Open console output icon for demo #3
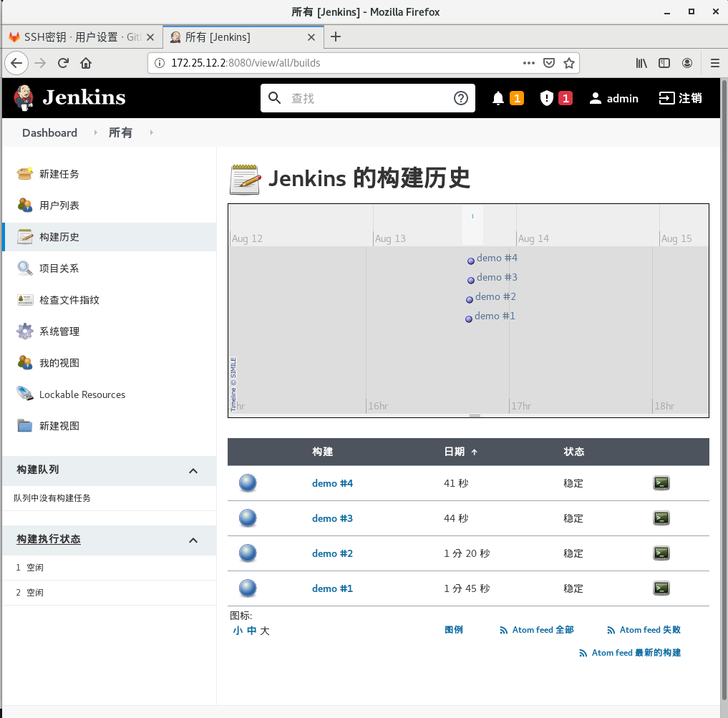The image size is (728, 718). (661, 518)
